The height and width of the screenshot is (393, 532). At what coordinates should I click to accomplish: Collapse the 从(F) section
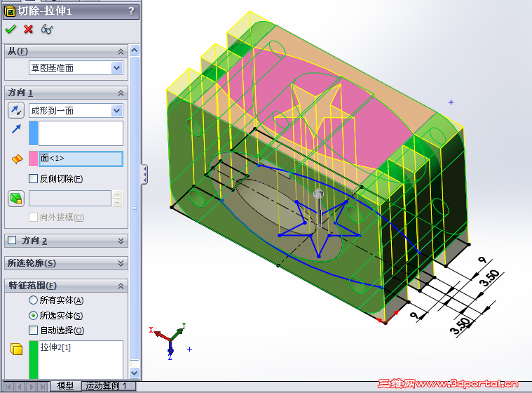point(121,52)
